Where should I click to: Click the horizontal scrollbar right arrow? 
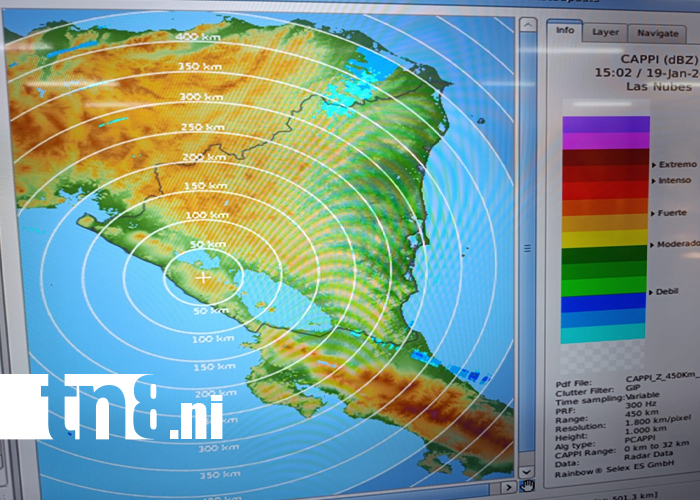pyautogui.click(x=508, y=487)
